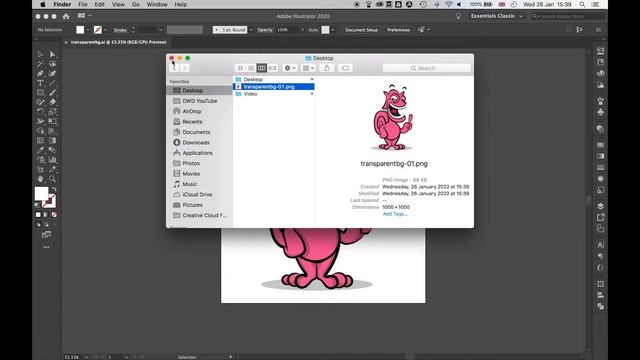Set fill mode to Color
The height and width of the screenshot is (360, 640).
[38, 214]
